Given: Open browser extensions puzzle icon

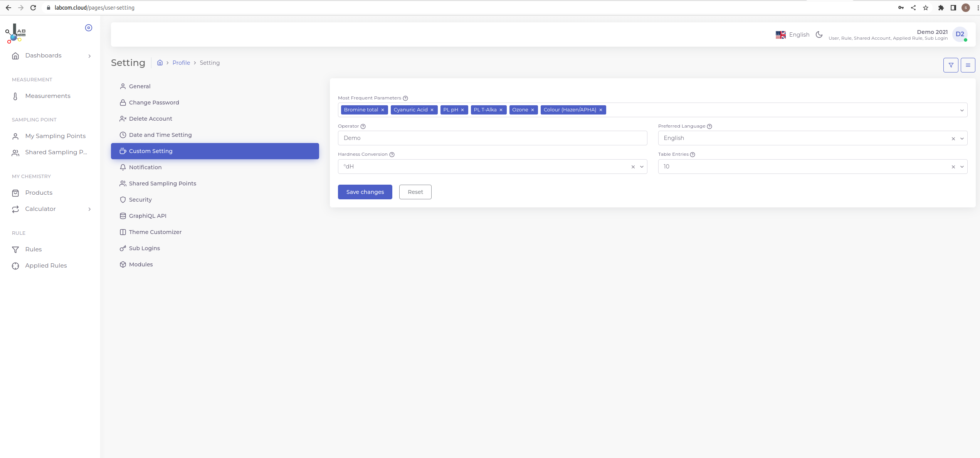Looking at the screenshot, I should (941, 8).
